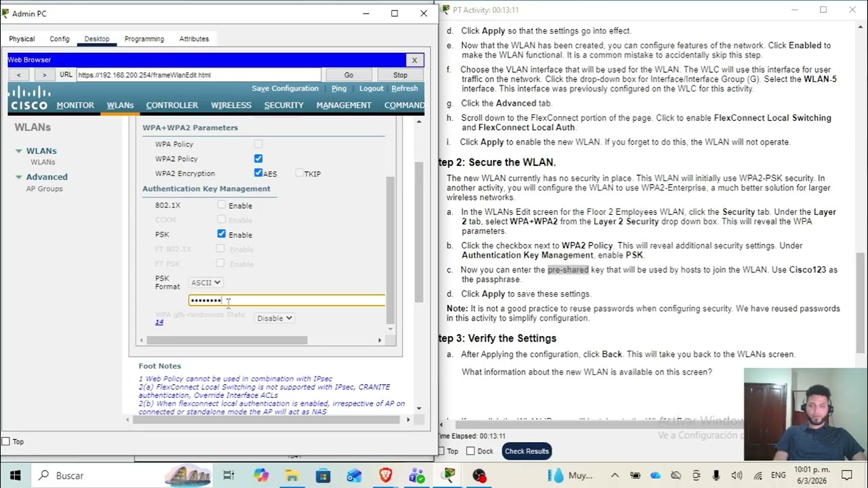Click the Refresh link
The height and width of the screenshot is (488, 868).
pyautogui.click(x=405, y=89)
